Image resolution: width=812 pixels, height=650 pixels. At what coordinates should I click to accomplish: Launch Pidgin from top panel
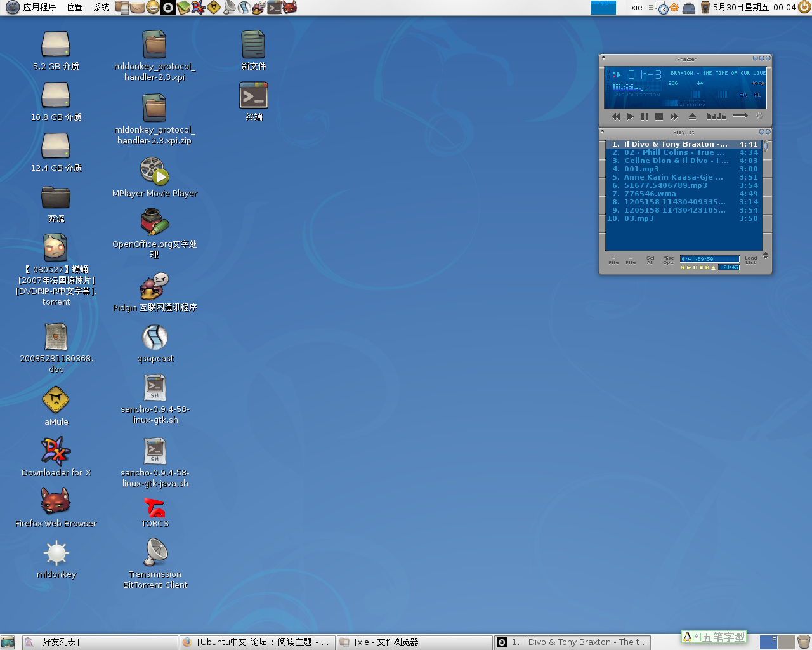(x=259, y=8)
